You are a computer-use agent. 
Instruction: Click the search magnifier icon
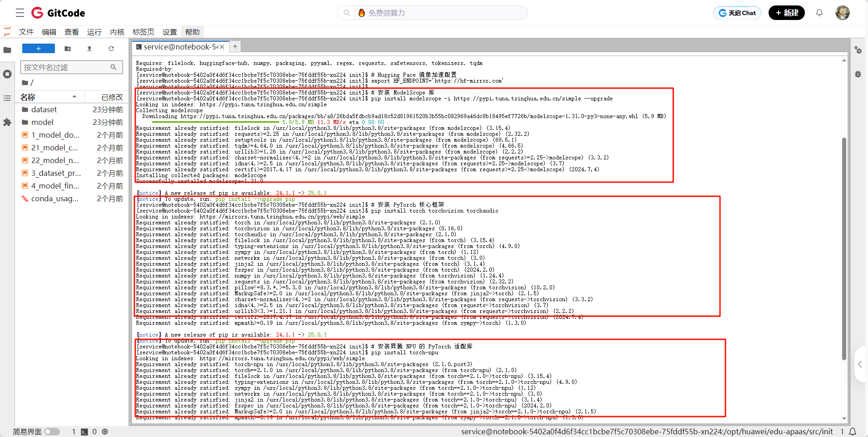click(x=347, y=13)
